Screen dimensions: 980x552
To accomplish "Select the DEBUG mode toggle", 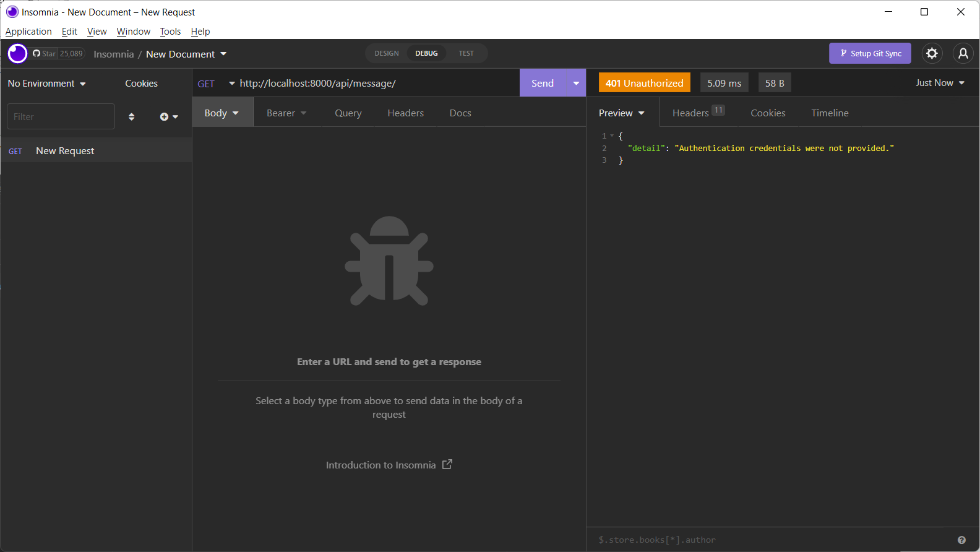I will pyautogui.click(x=426, y=53).
